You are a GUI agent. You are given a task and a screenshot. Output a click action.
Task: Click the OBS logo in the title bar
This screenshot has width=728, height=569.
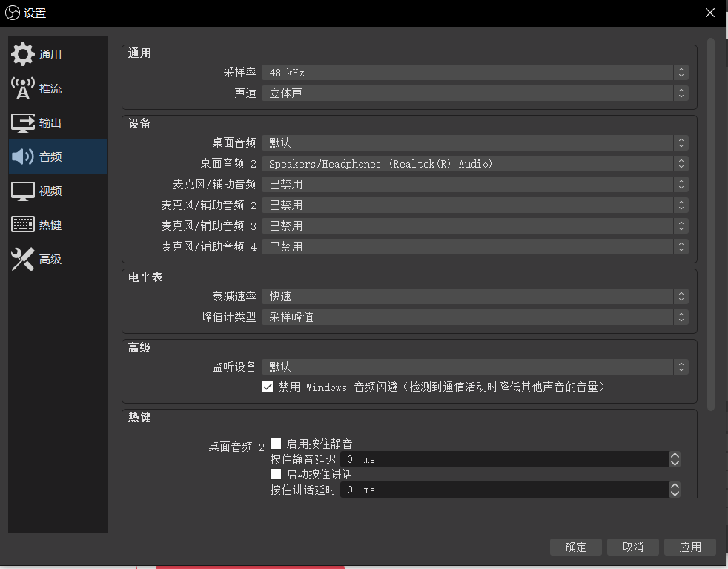click(x=12, y=13)
